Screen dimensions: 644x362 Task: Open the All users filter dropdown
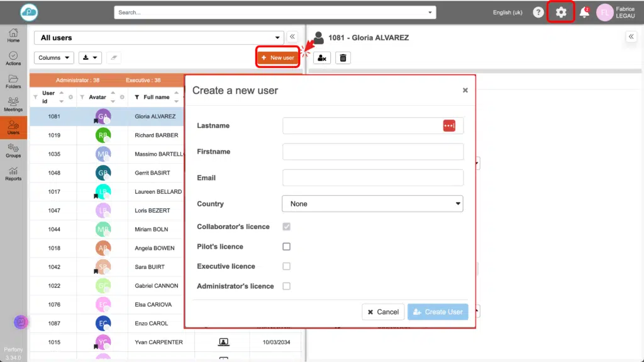click(x=158, y=38)
